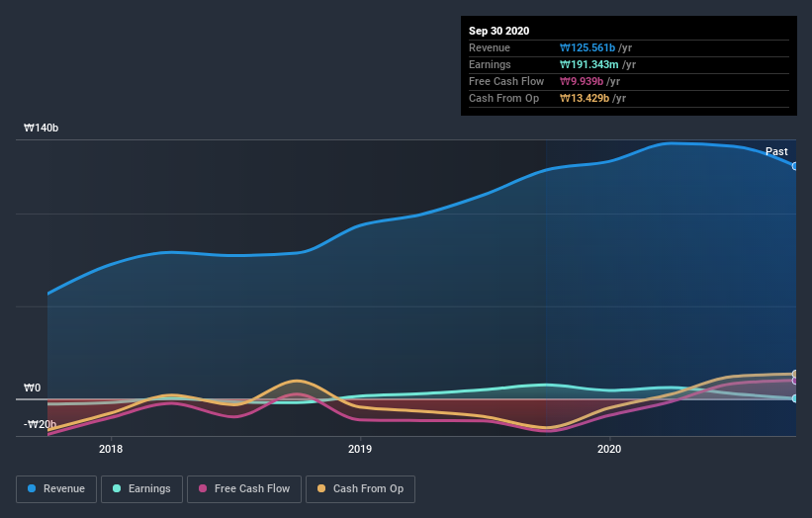This screenshot has height=518, width=812.
Task: Click the Revenue label in the tooltip
Action: (490, 47)
